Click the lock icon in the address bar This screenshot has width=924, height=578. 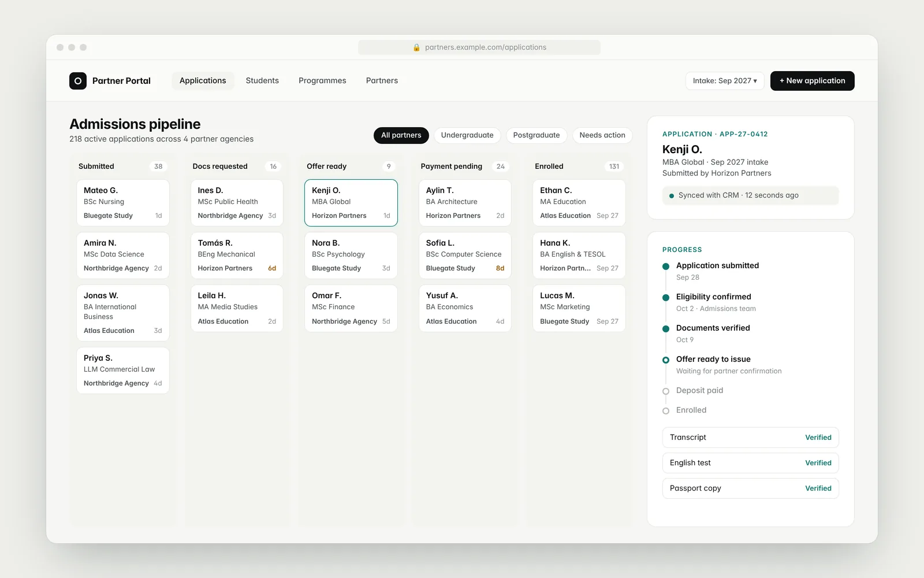(416, 47)
